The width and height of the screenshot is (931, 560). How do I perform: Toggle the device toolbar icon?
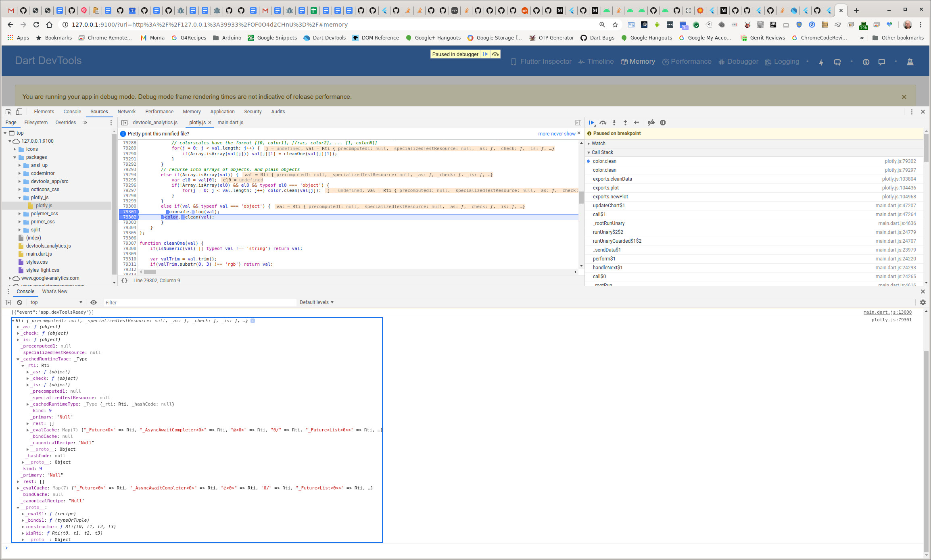pos(19,112)
